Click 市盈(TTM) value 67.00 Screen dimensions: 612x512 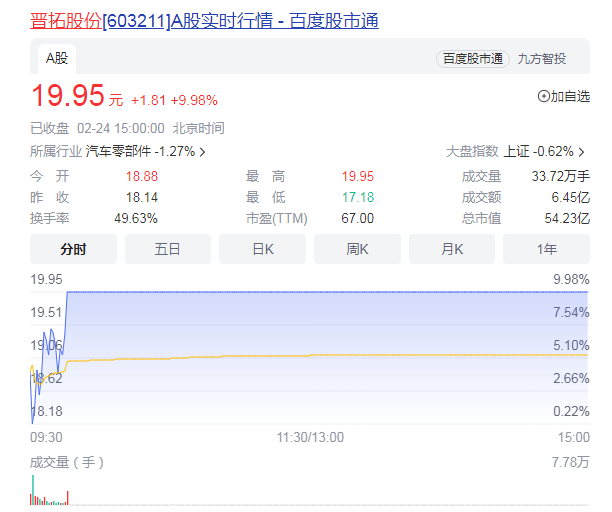358,219
